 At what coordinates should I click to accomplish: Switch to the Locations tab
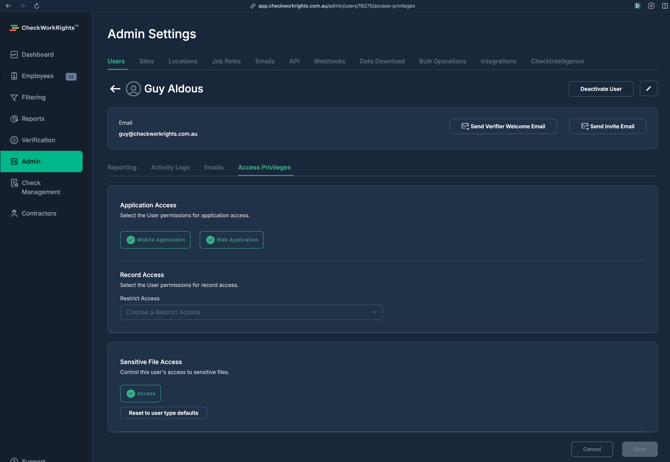pos(183,61)
